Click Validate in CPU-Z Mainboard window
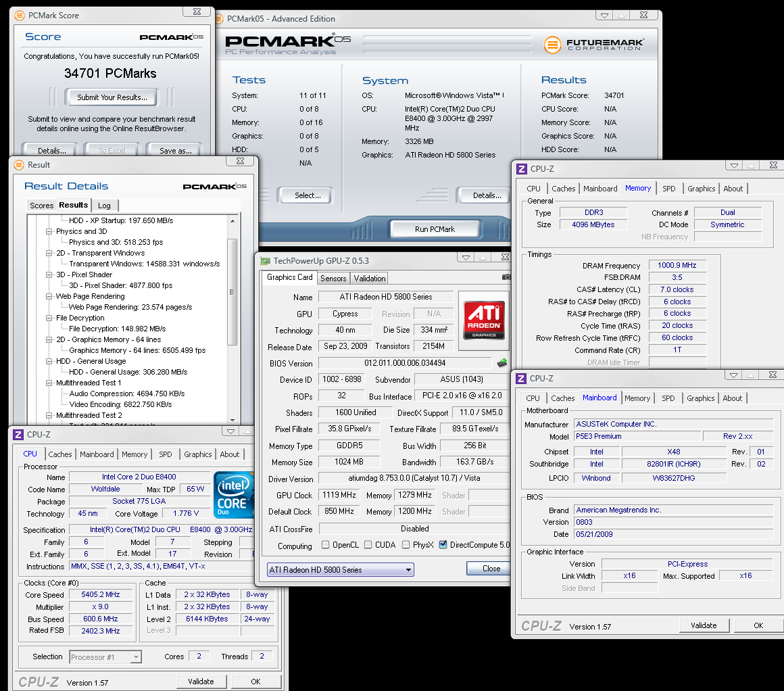 pyautogui.click(x=704, y=625)
